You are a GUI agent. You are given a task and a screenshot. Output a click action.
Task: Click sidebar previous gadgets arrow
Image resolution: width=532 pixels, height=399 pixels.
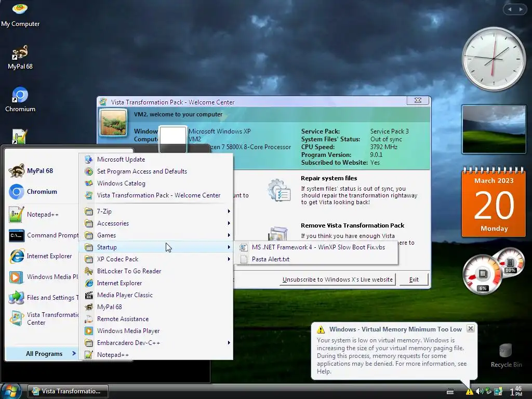pyautogui.click(x=510, y=9)
